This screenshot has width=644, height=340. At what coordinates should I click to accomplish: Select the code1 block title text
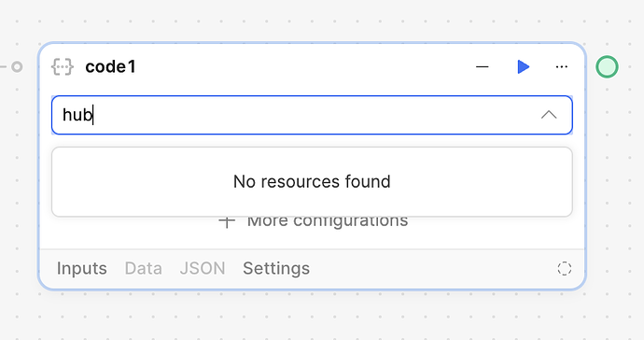[110, 67]
